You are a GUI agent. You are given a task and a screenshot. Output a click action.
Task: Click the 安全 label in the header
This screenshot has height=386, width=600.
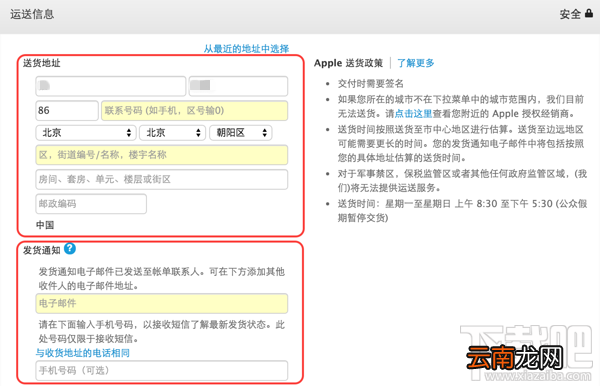coord(570,14)
